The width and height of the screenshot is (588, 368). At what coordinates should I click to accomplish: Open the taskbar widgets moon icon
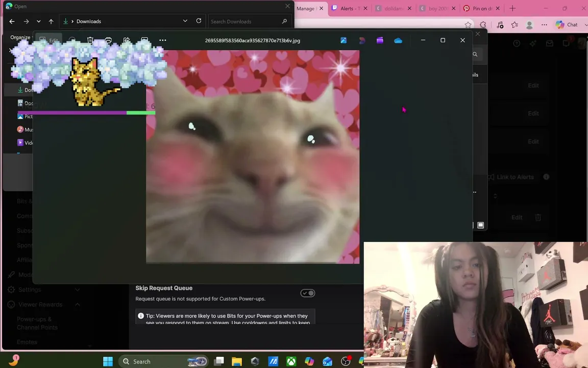(13, 360)
